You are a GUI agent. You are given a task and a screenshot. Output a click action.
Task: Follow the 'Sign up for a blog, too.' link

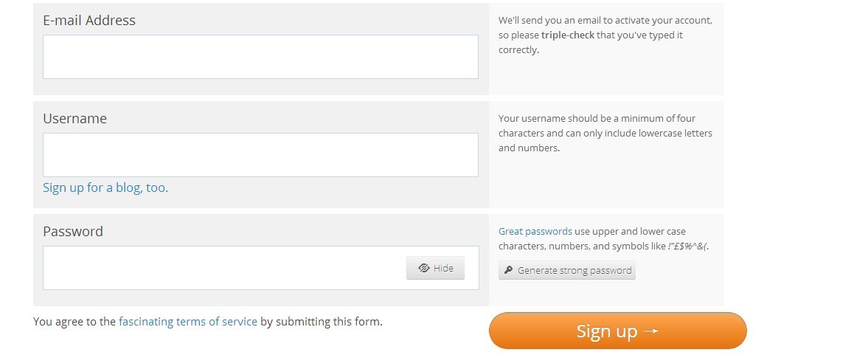pyautogui.click(x=105, y=187)
